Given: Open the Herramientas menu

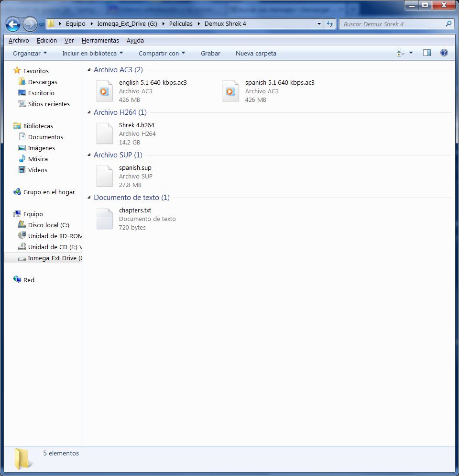Looking at the screenshot, I should tap(100, 40).
